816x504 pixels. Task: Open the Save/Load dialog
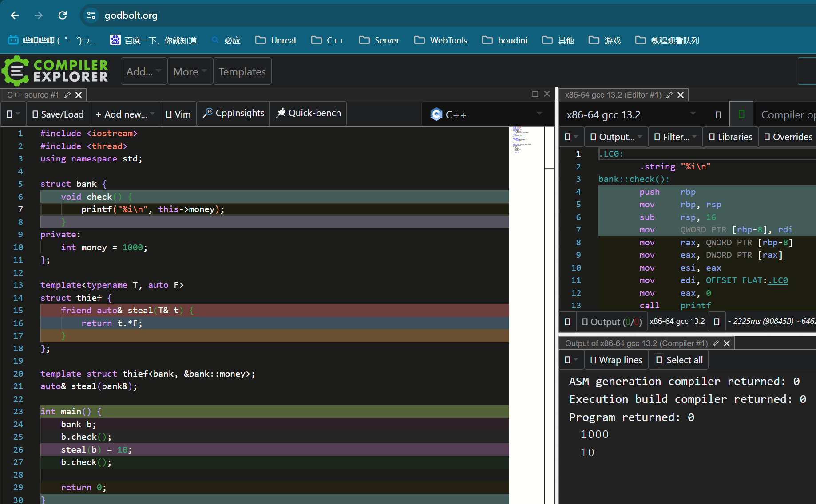(58, 114)
